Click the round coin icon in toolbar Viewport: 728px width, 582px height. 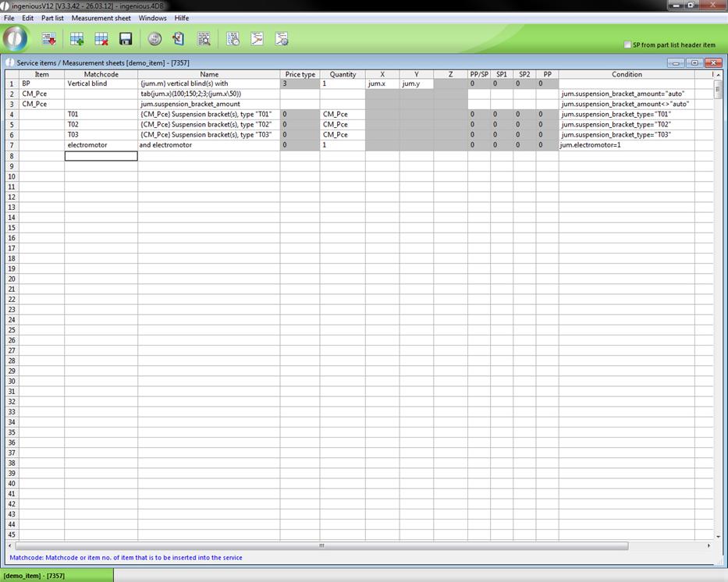(154, 39)
